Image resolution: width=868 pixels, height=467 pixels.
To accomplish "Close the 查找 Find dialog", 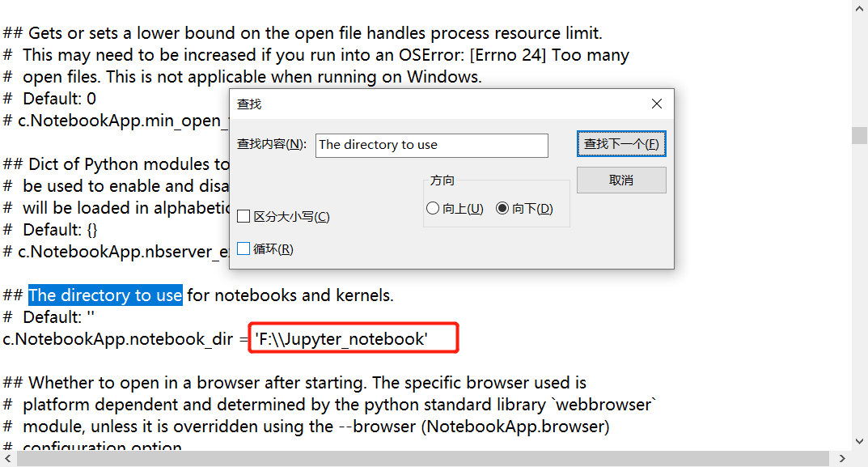I will pos(656,104).
